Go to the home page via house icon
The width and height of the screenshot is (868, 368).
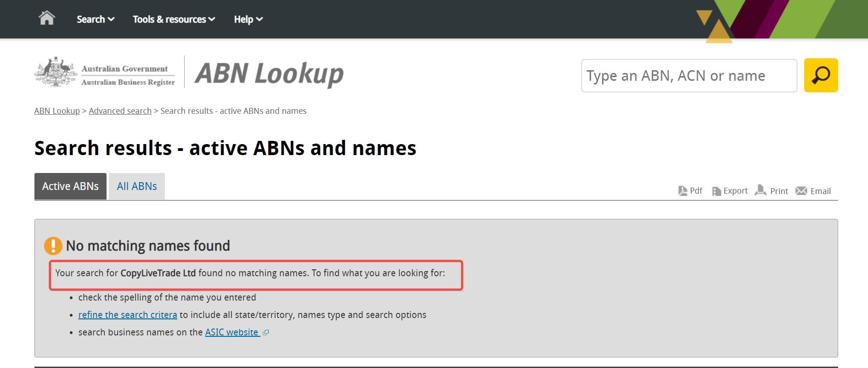(47, 18)
